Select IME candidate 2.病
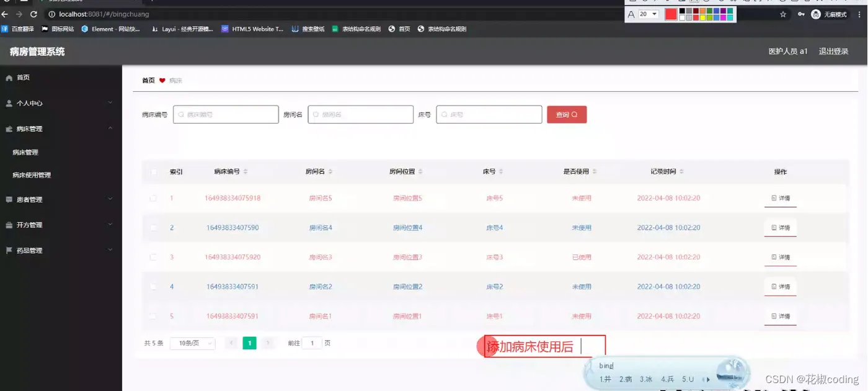Screen dimensions: 868x391 coord(626,379)
